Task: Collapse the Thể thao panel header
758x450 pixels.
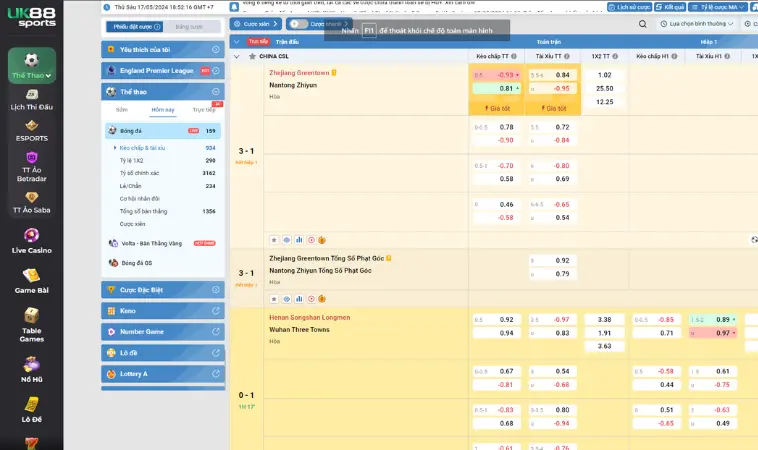Action: click(x=216, y=91)
